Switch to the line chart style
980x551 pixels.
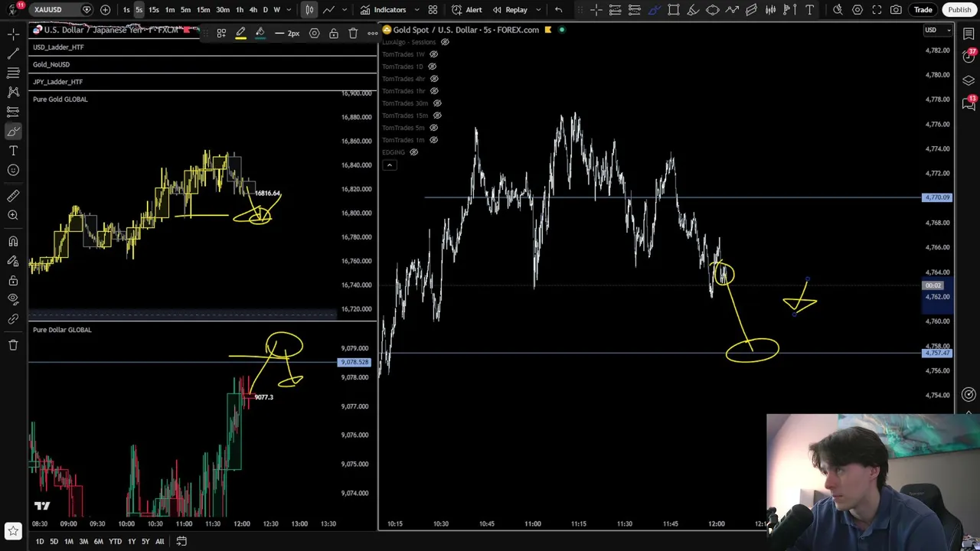(x=328, y=9)
